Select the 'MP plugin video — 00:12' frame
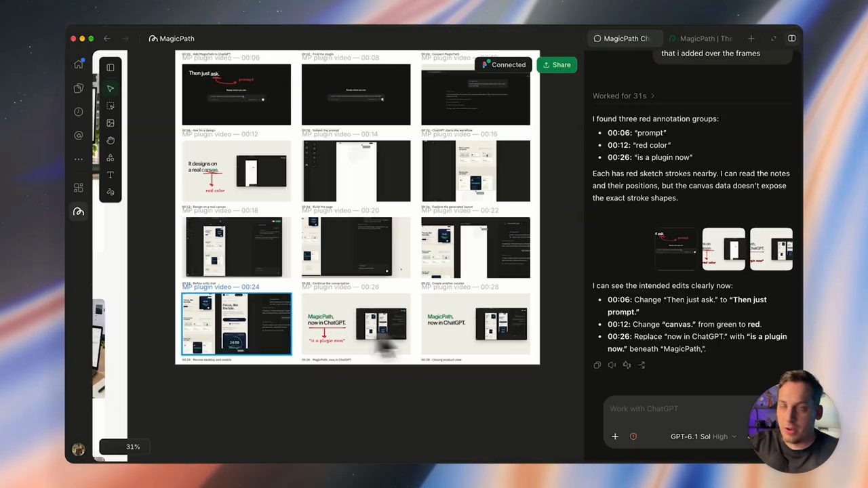The width and height of the screenshot is (868, 488). click(x=236, y=171)
